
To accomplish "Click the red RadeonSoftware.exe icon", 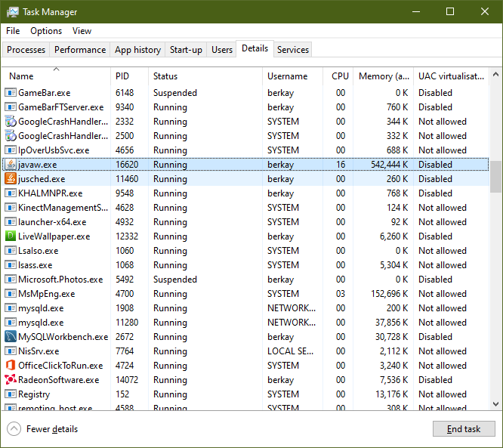I will click(x=11, y=380).
